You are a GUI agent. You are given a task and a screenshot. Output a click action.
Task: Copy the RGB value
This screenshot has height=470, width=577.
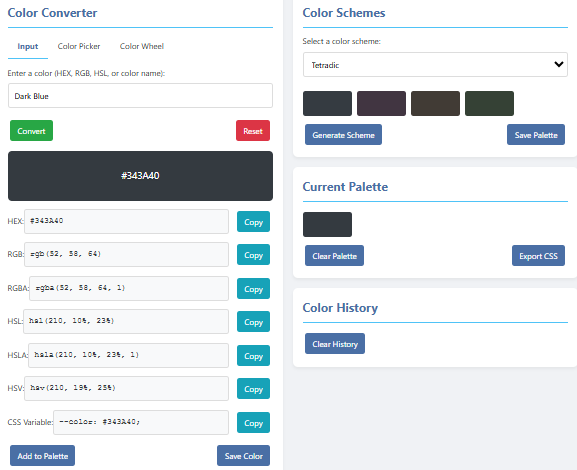pos(253,255)
